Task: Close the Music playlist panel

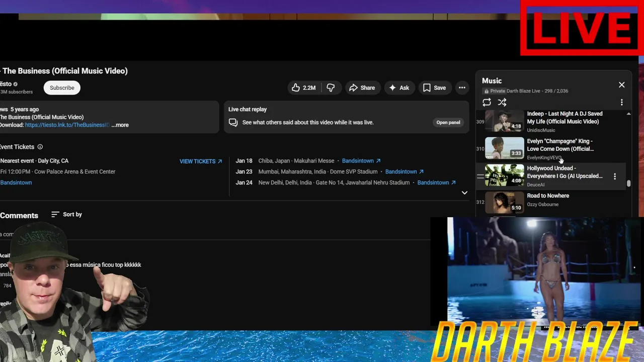Action: pyautogui.click(x=621, y=85)
